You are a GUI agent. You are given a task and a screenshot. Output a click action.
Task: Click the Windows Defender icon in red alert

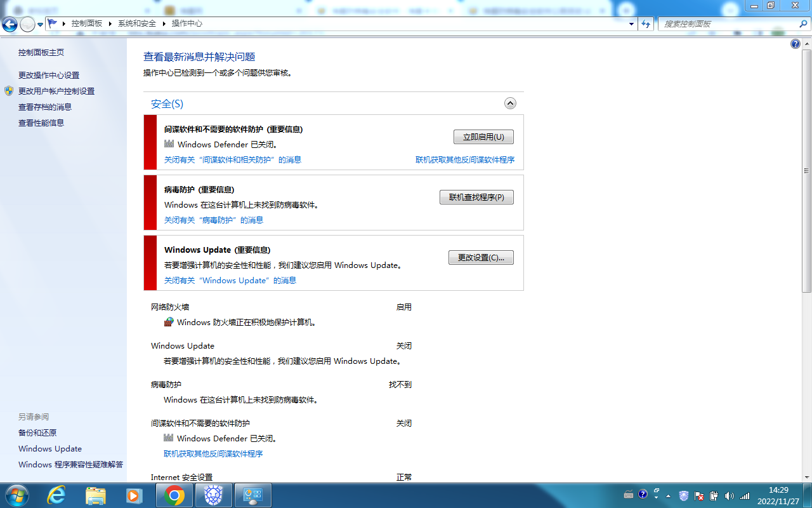169,144
